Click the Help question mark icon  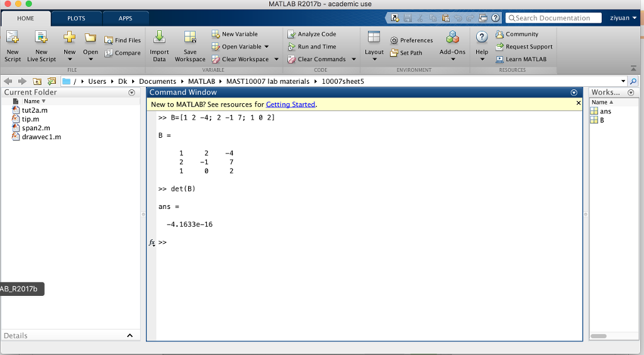click(x=482, y=37)
